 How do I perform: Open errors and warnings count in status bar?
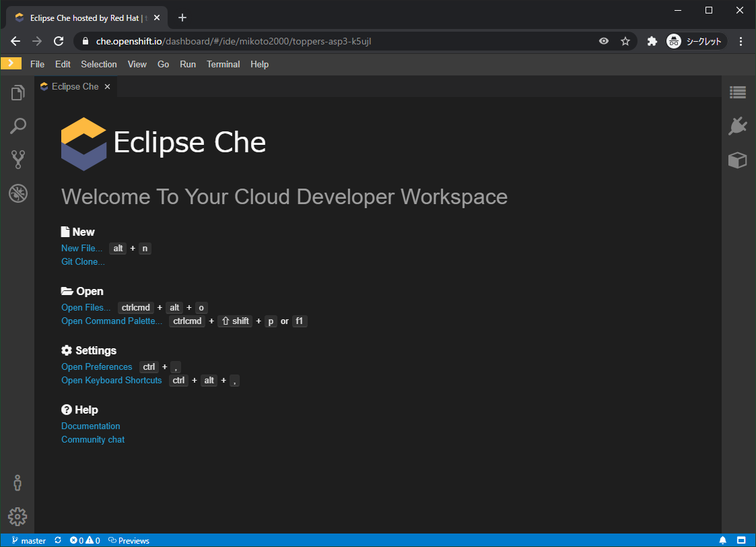[85, 540]
